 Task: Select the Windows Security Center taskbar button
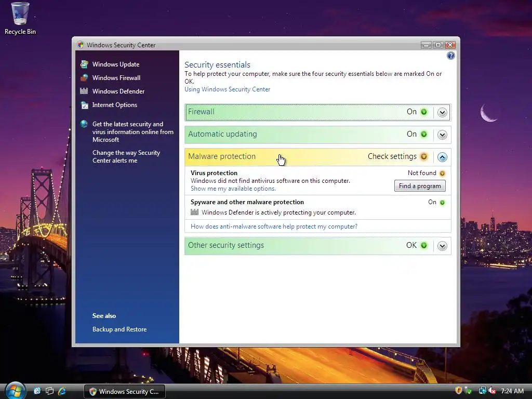pyautogui.click(x=125, y=392)
